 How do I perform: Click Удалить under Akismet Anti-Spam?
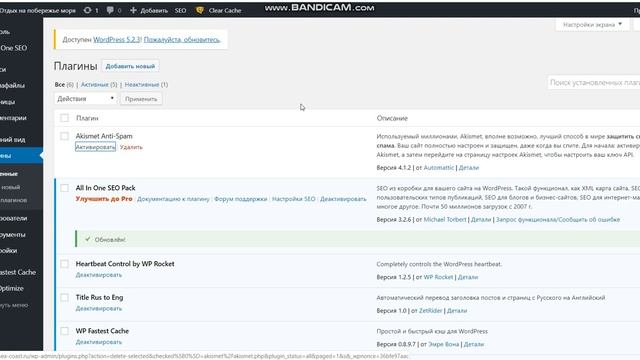131,147
